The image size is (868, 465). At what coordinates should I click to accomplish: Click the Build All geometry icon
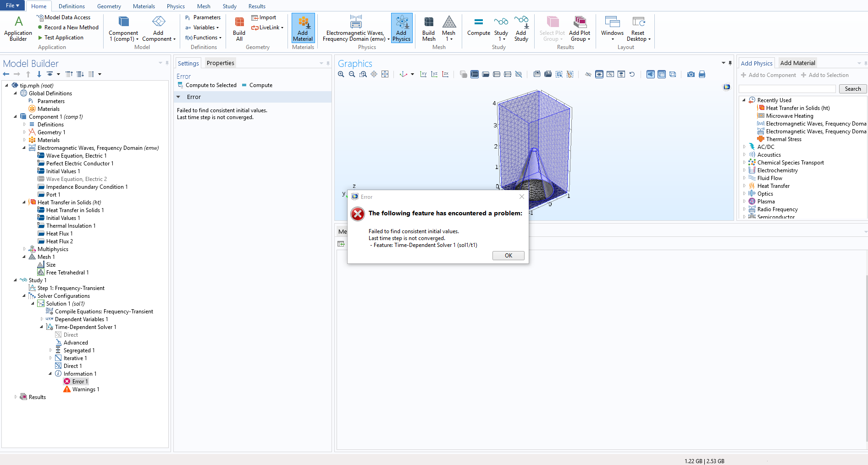[x=239, y=29]
